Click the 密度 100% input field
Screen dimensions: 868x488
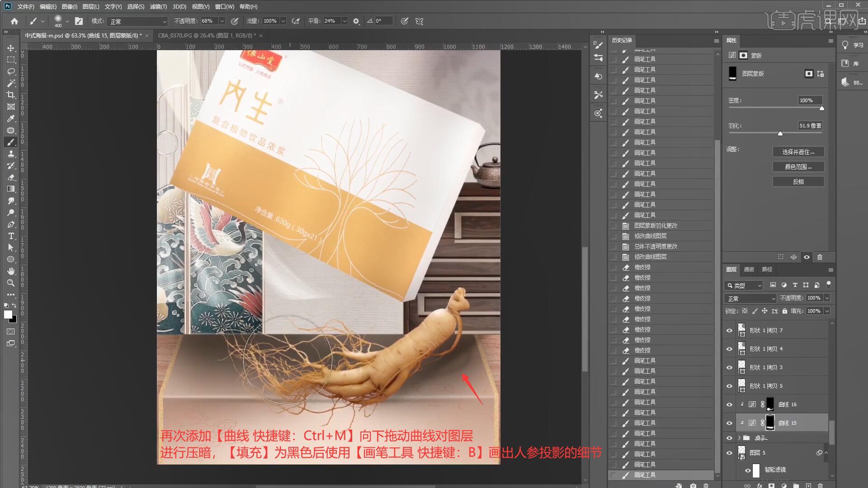click(809, 100)
